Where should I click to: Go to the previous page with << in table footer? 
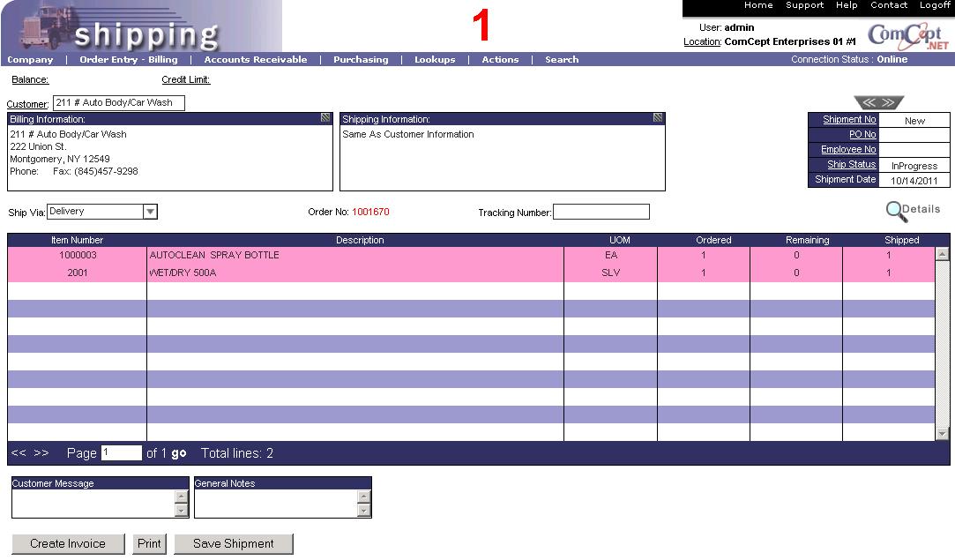coord(19,453)
